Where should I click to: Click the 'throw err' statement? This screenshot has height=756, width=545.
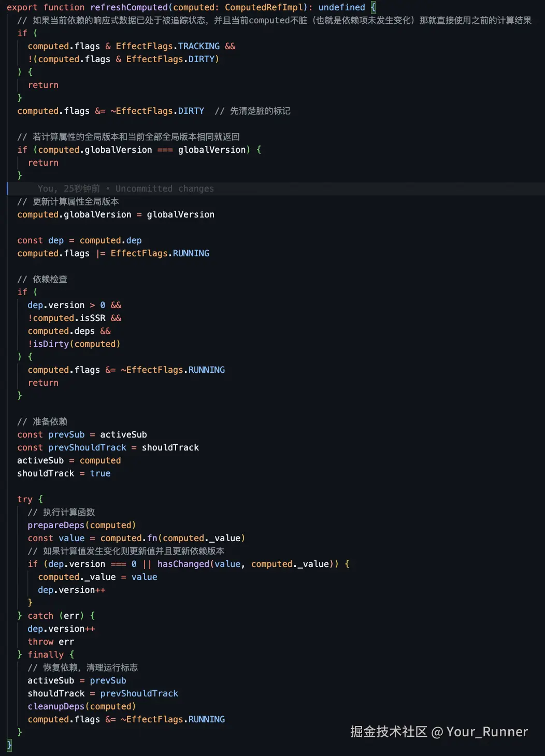(x=51, y=642)
